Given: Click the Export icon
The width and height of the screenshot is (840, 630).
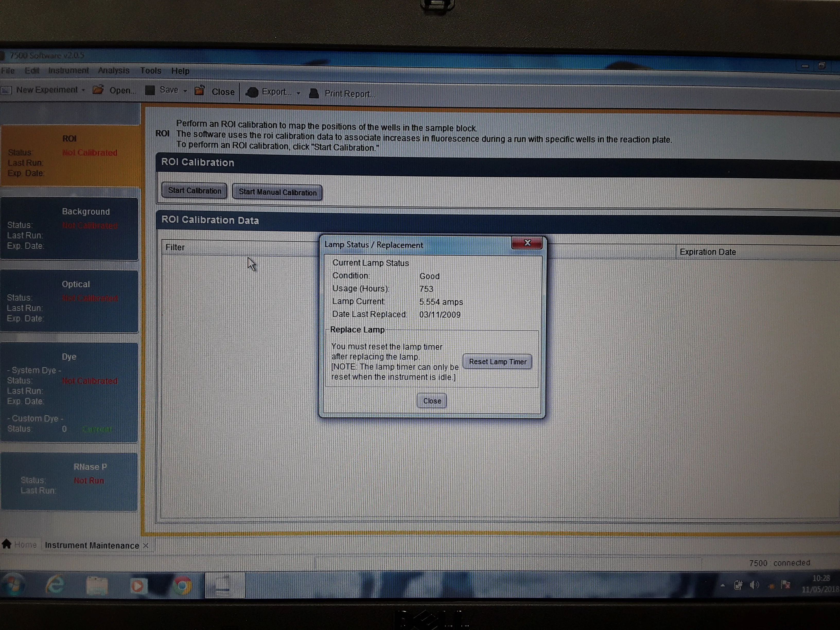Looking at the screenshot, I should [252, 92].
